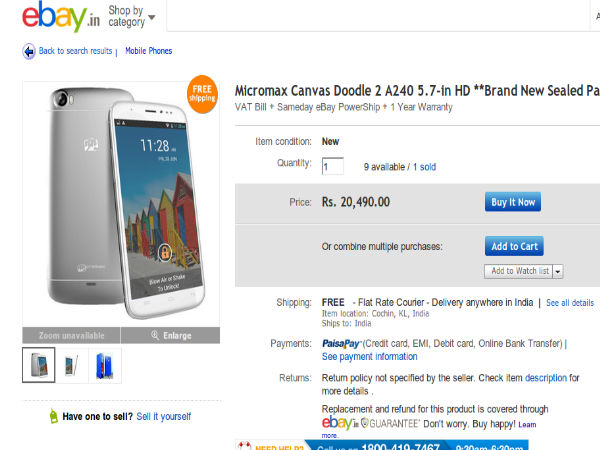Viewport: 600px width, 450px height.
Task: Open See all details shipping link
Action: (570, 302)
